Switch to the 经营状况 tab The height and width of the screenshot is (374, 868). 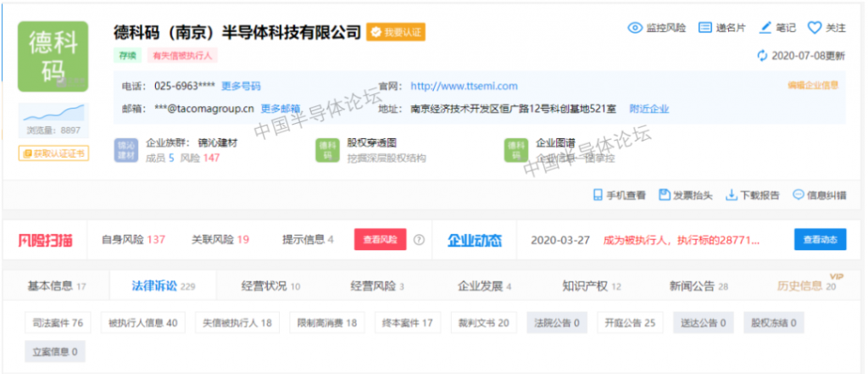click(270, 287)
